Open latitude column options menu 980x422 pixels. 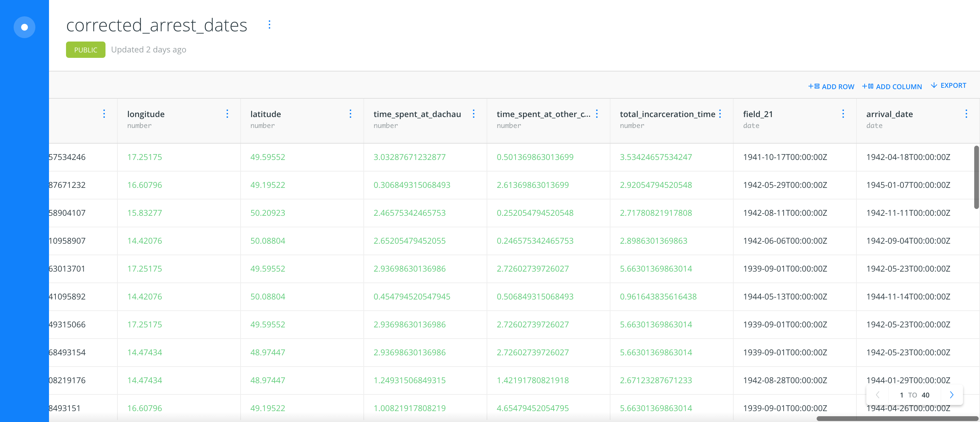tap(350, 114)
